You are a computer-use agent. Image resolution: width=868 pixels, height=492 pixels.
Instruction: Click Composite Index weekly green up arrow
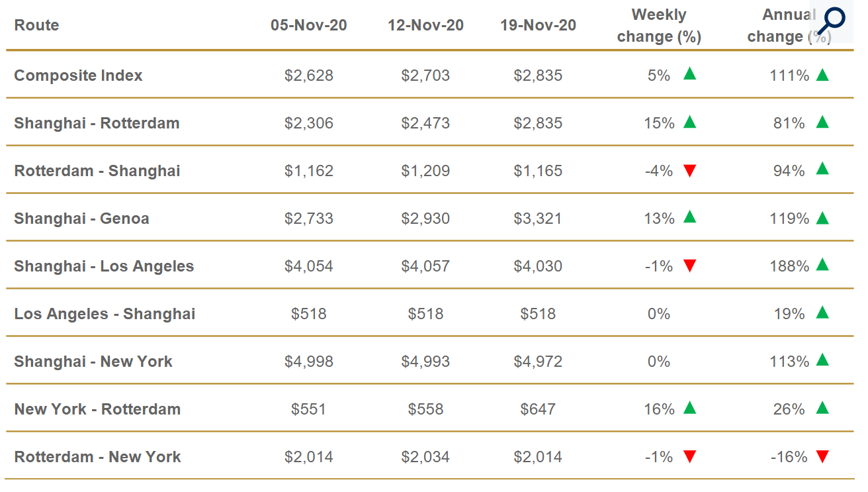click(690, 74)
